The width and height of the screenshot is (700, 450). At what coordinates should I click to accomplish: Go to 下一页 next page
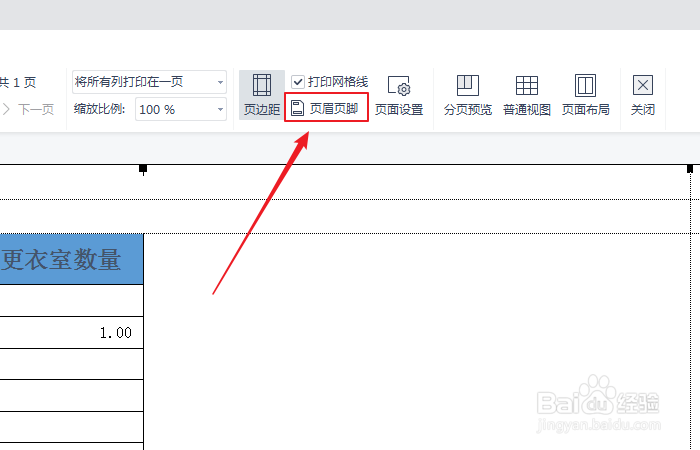pos(29,109)
